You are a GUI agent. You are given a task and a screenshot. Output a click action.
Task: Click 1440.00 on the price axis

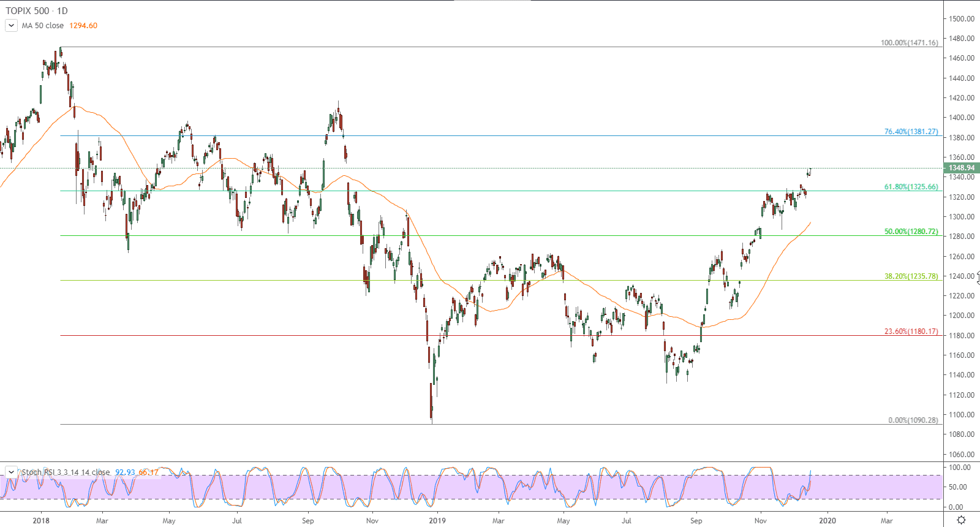point(962,78)
